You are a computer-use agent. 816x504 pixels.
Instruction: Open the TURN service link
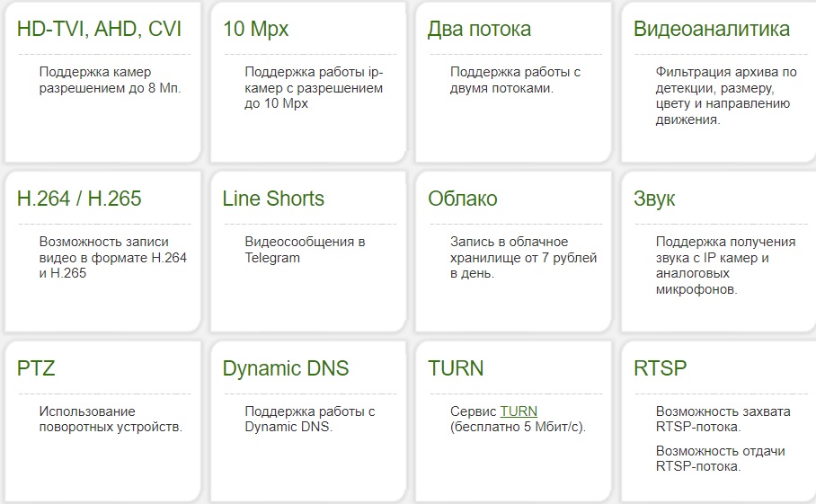click(519, 411)
